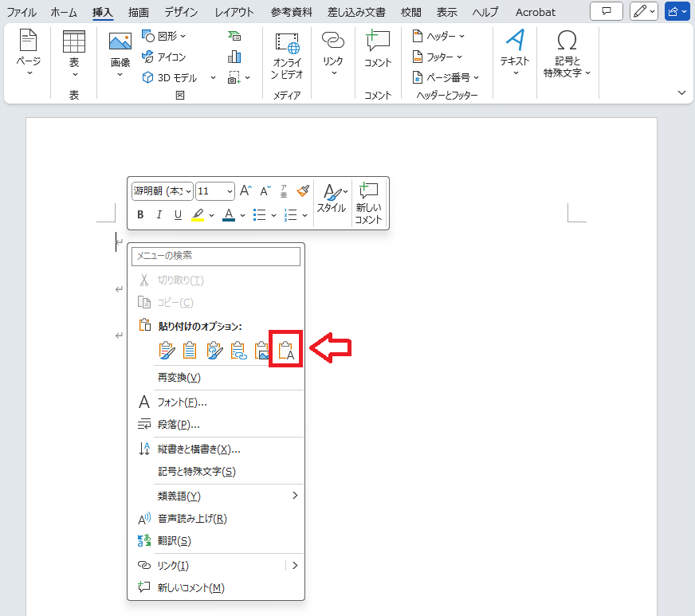Click the Keep Text Only paste option
695x616 pixels.
coord(287,350)
